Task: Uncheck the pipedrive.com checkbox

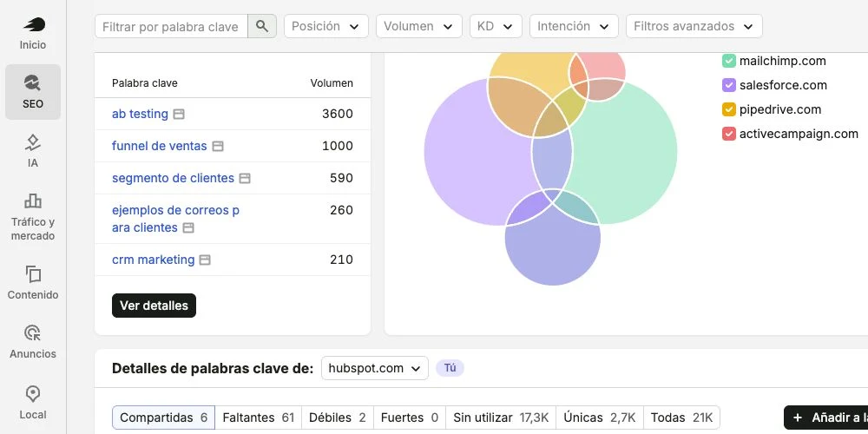Action: (x=729, y=109)
